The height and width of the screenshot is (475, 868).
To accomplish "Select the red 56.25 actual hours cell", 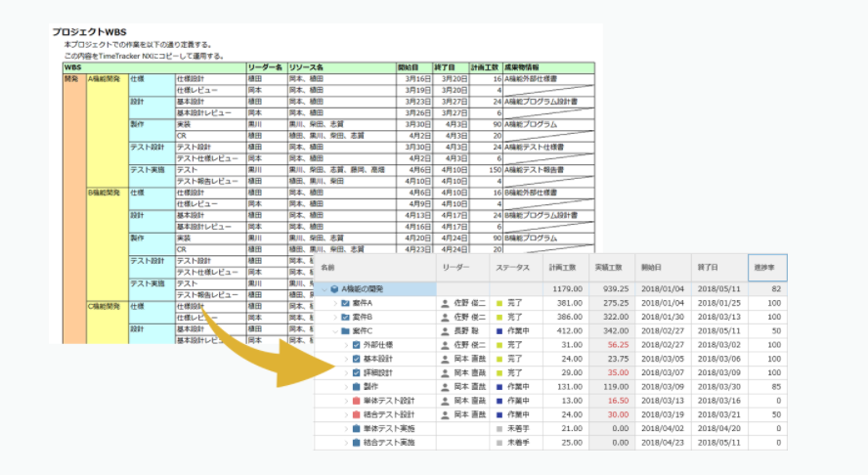I will pyautogui.click(x=612, y=345).
